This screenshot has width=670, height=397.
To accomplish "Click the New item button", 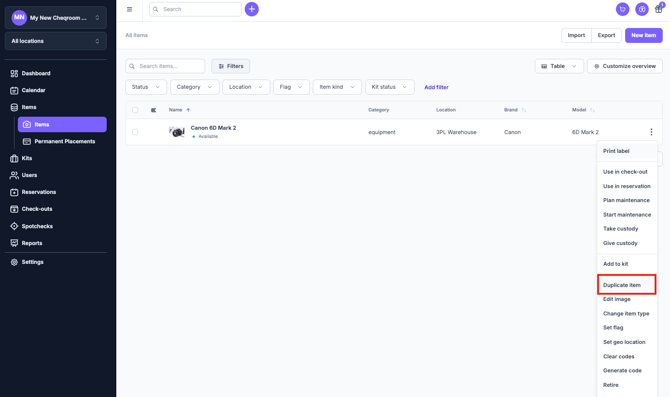I will tap(644, 35).
